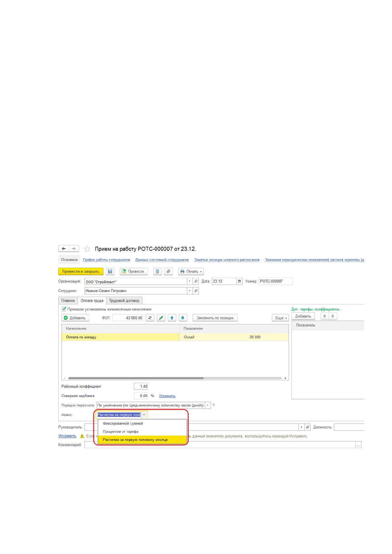392x554 pixels.
Task: Open the date calendar picker icon
Action: point(240,281)
